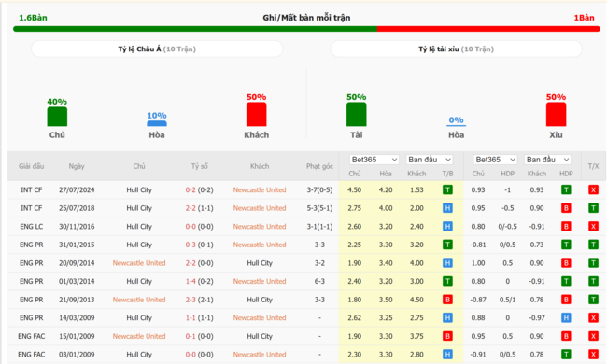Click the red Xỉu 50% bar
The height and width of the screenshot is (364, 607).
(x=556, y=114)
